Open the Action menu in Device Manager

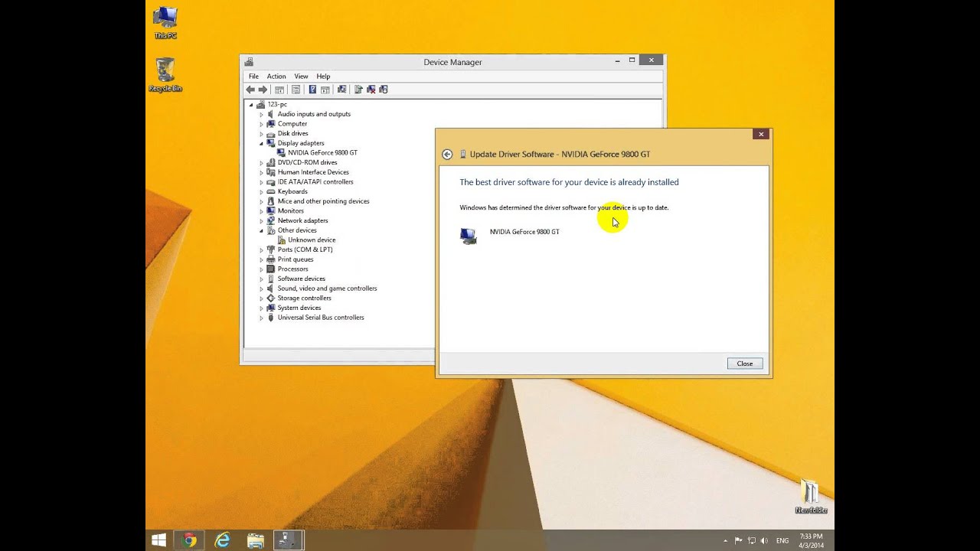pos(276,77)
